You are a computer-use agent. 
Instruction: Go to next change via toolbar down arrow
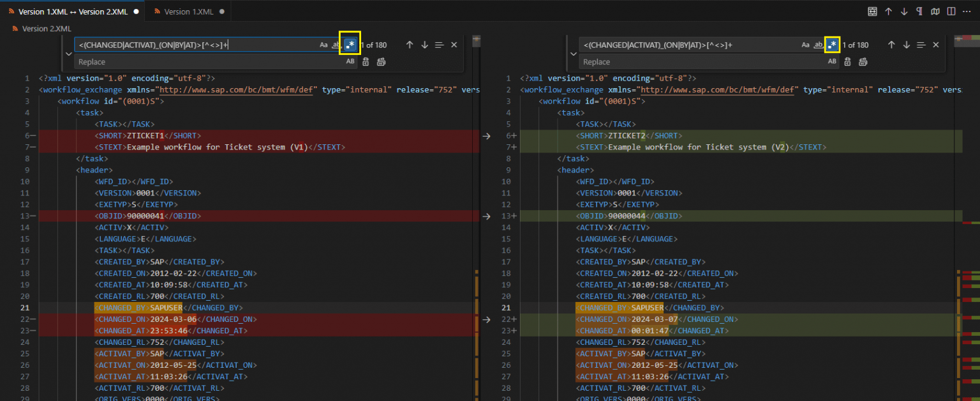click(x=904, y=11)
